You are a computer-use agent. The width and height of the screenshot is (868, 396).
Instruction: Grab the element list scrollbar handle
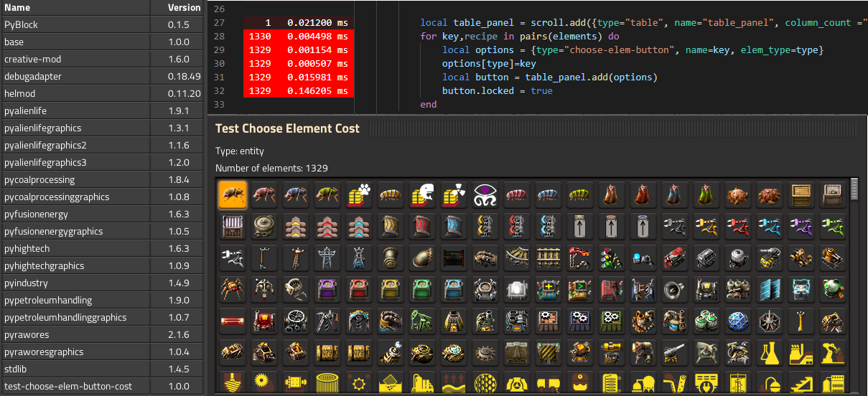(854, 189)
